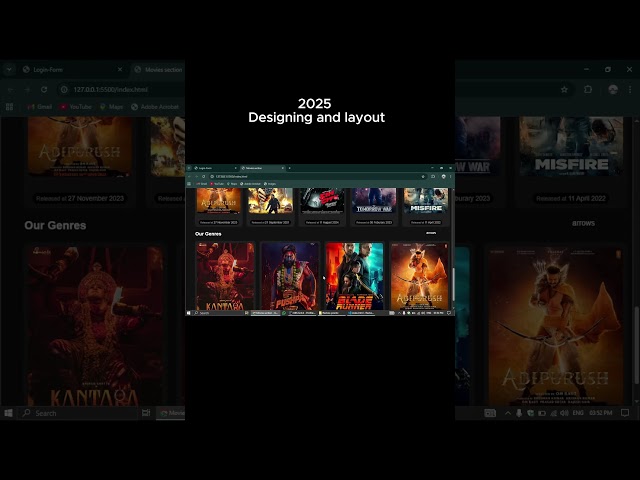Open the Maps bookmark in center browser
640x480 pixels.
(232, 184)
